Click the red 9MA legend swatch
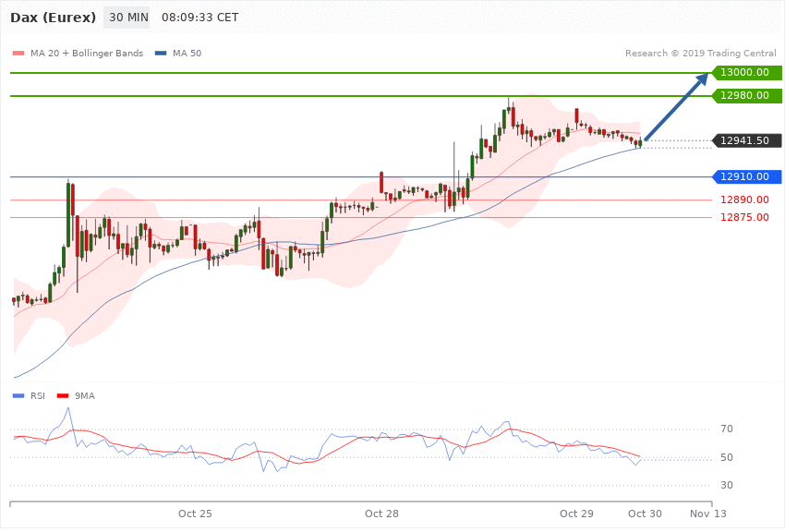Screen dimensions: 785x532 coord(63,396)
